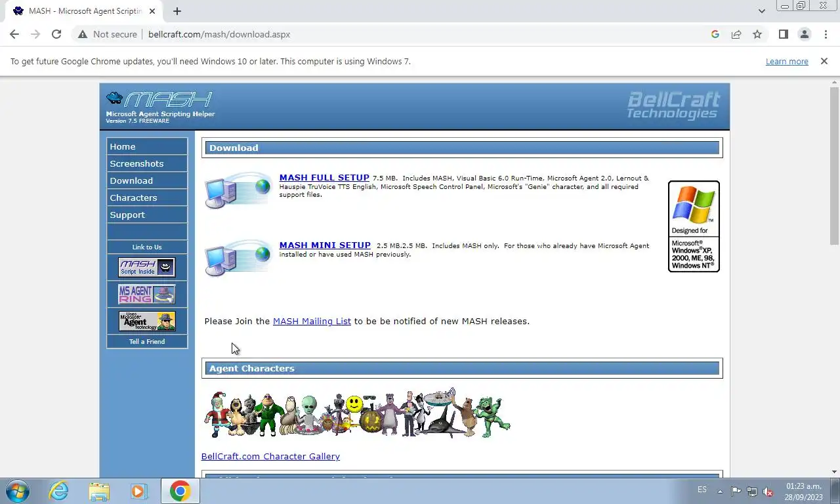Open Download in sidebar menu
The height and width of the screenshot is (504, 840).
(147, 180)
